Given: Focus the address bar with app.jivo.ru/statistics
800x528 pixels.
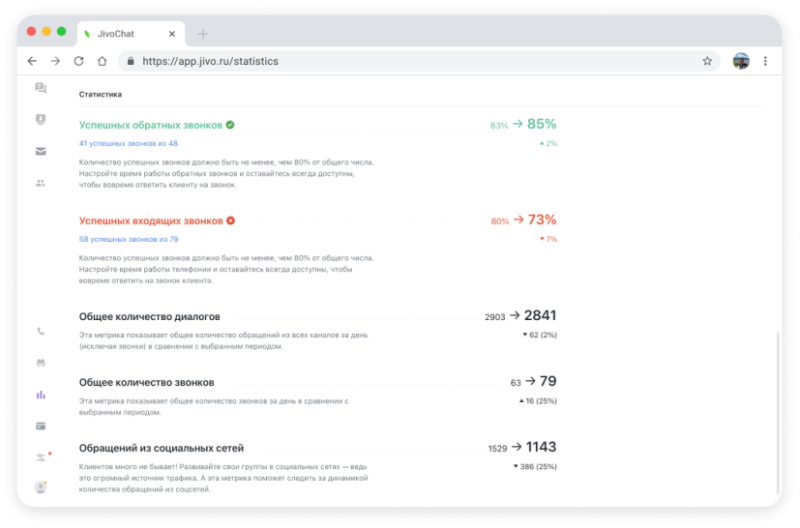Looking at the screenshot, I should coord(418,61).
